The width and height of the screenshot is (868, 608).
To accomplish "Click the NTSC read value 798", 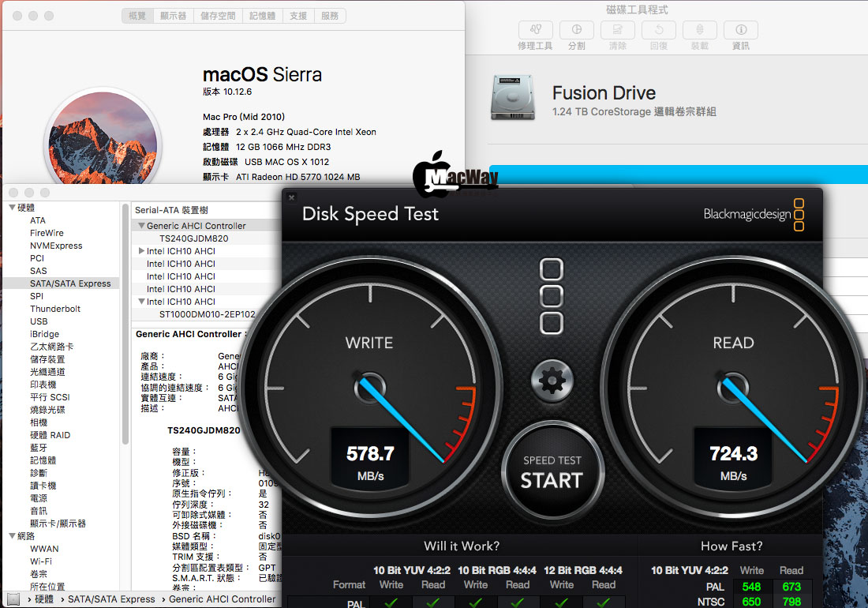I will point(791,602).
